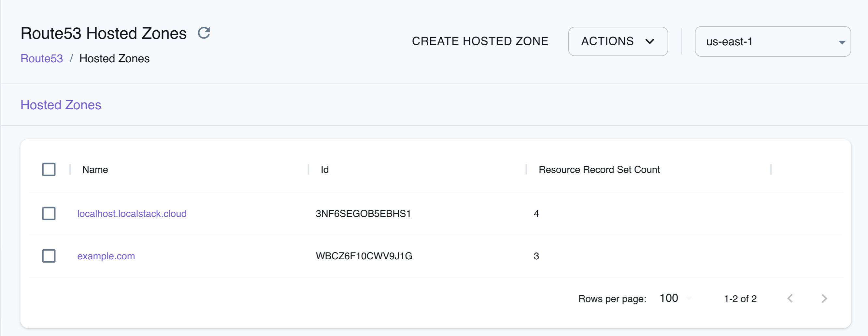
Task: Click the region selector caret arrow
Action: 842,42
